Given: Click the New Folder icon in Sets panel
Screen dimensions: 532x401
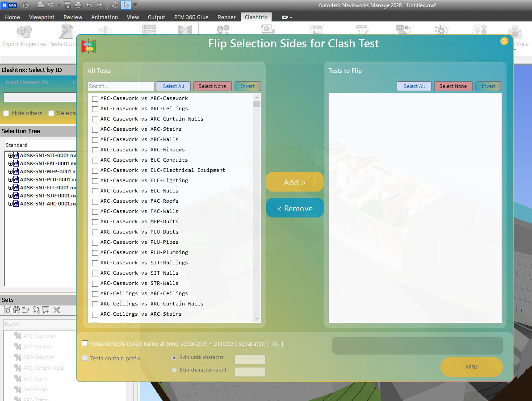Looking at the screenshot, I should (x=25, y=310).
